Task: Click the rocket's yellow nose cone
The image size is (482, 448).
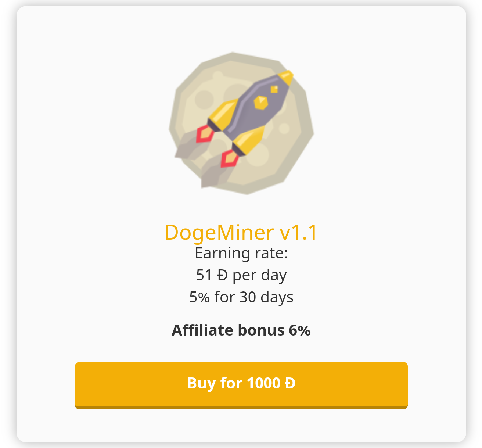Action: tap(286, 78)
